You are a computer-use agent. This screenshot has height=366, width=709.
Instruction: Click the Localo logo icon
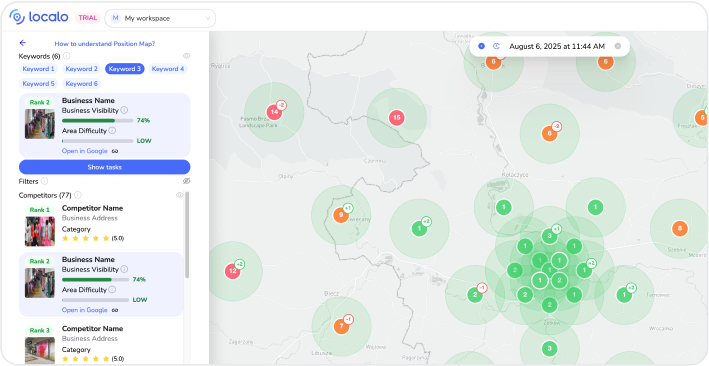pos(17,18)
